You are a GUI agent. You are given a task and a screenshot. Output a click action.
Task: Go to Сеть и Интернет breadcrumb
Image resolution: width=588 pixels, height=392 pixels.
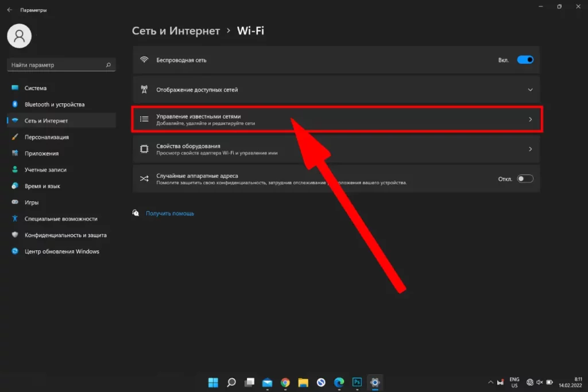[x=176, y=31]
